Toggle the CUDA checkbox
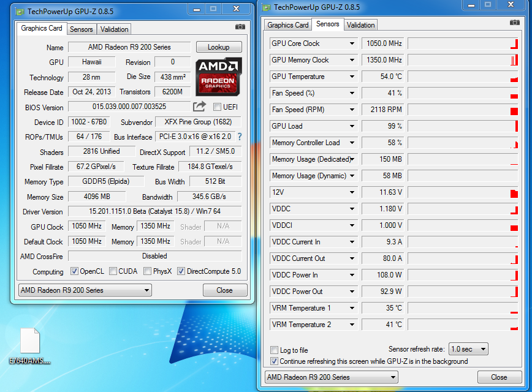Image resolution: width=532 pixels, height=392 pixels. (113, 271)
